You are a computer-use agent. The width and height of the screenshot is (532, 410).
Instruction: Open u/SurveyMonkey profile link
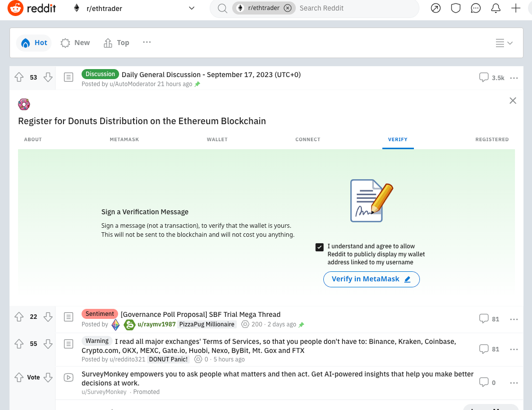point(104,391)
